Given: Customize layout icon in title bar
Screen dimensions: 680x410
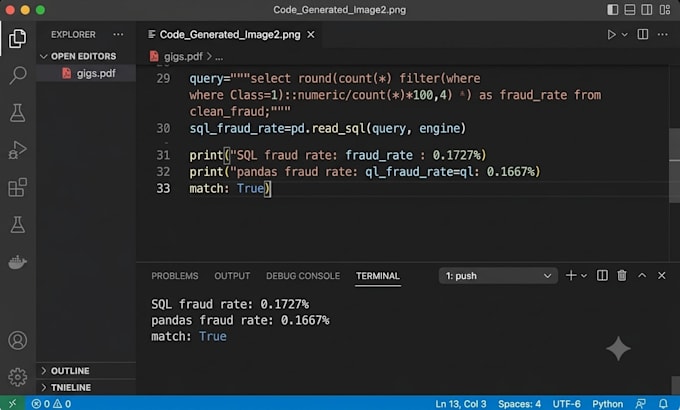Looking at the screenshot, I should coord(665,10).
